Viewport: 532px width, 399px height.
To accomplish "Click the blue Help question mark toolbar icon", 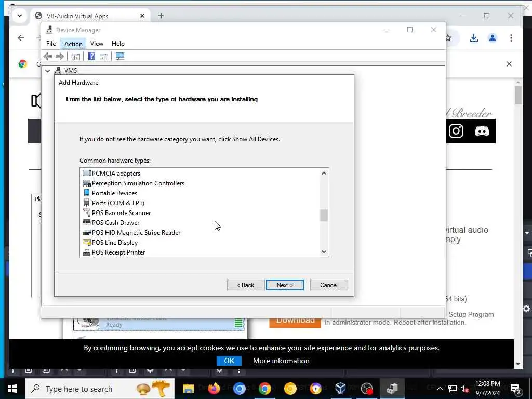I will click(x=91, y=56).
